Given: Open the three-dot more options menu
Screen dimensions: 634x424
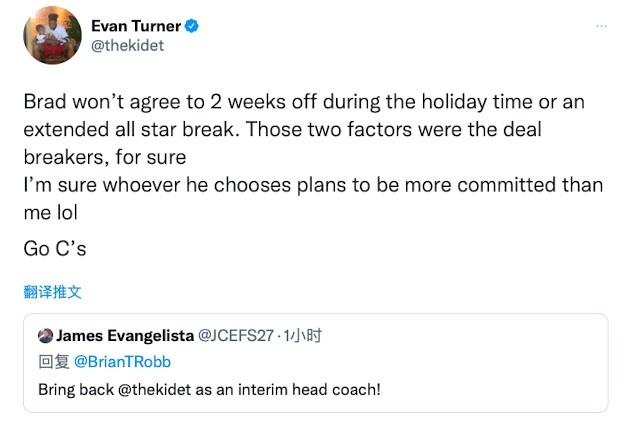Looking at the screenshot, I should pos(600,26).
